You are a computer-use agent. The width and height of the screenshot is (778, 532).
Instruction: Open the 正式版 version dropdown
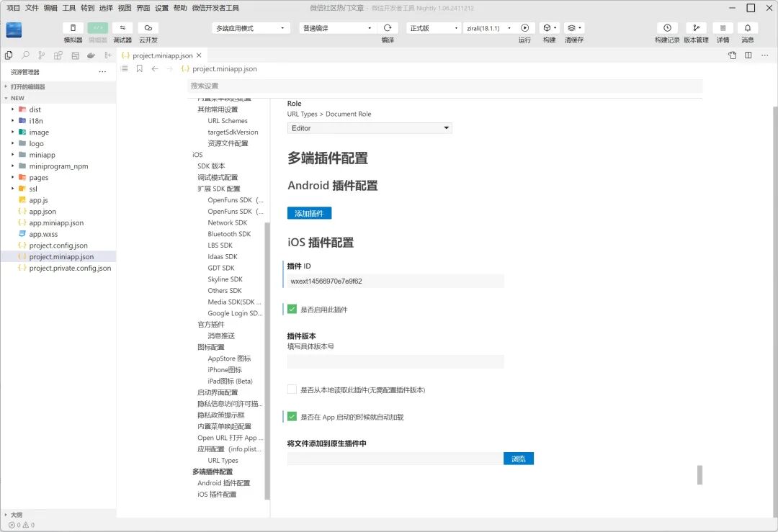[x=434, y=28]
